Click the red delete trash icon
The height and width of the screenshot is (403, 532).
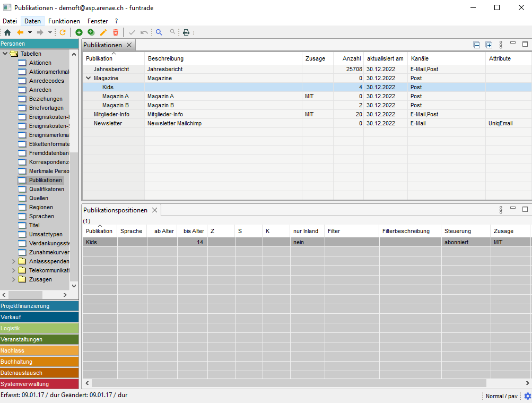pyautogui.click(x=116, y=32)
